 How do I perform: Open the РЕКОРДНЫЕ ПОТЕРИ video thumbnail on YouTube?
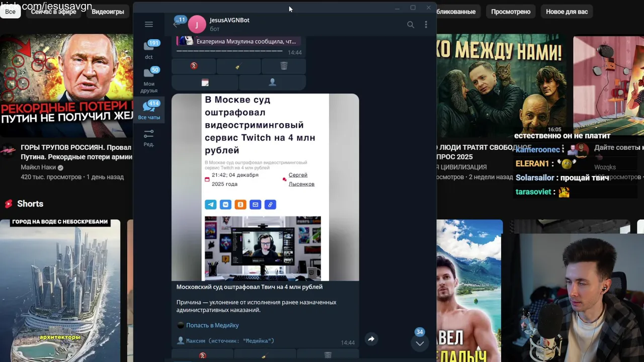point(66,85)
